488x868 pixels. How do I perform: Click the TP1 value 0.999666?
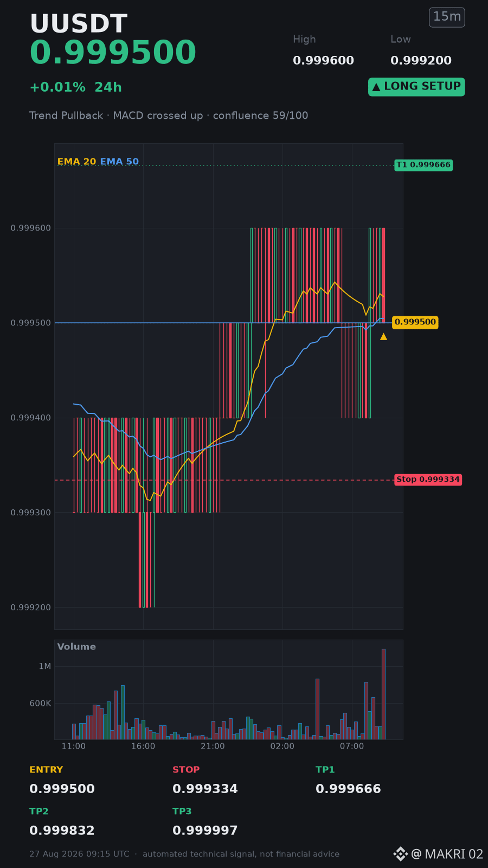[348, 789]
